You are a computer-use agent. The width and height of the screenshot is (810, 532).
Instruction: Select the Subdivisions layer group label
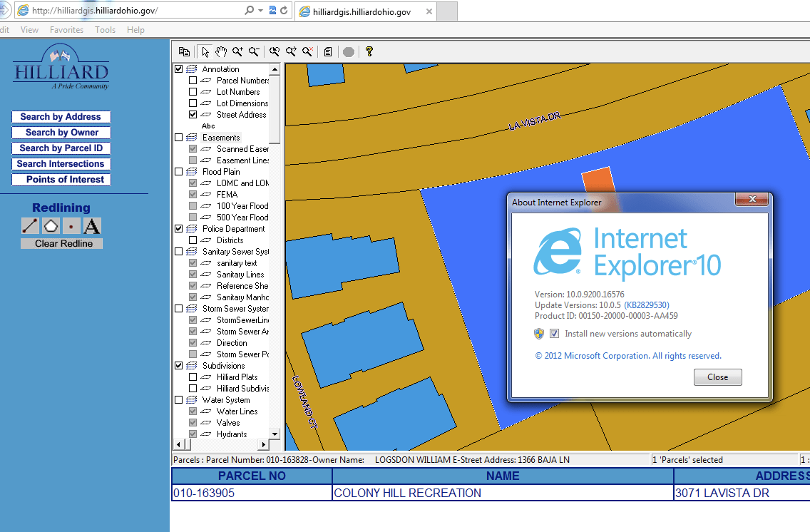(x=224, y=366)
